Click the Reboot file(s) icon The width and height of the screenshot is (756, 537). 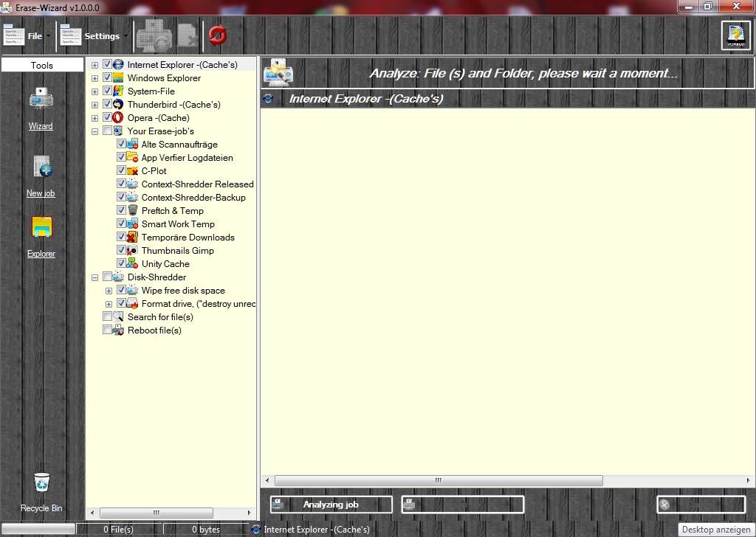point(118,330)
